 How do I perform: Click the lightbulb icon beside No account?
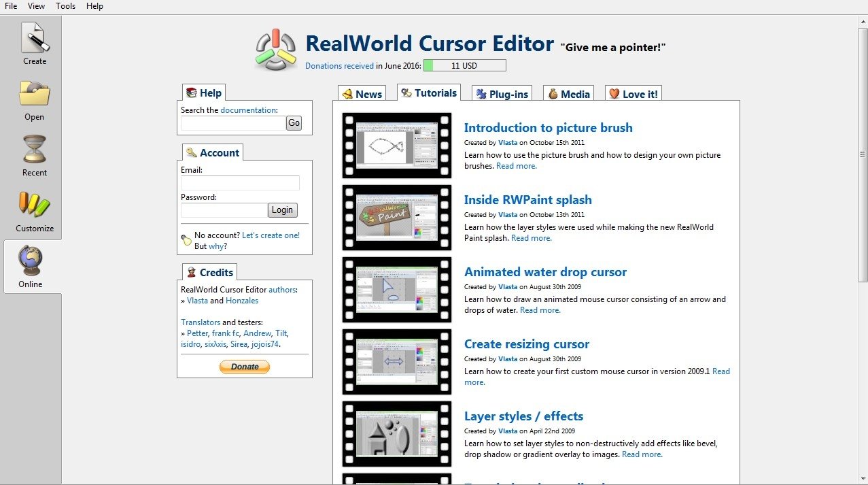tap(186, 239)
